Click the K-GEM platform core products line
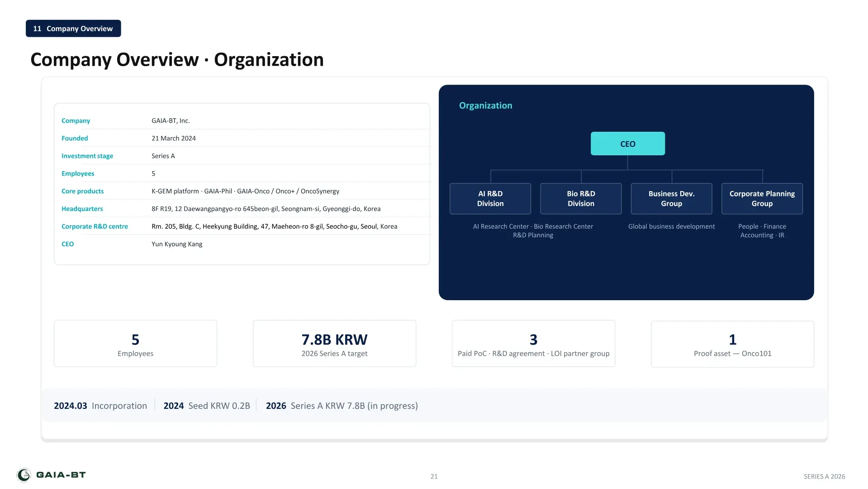This screenshot has height=489, width=868. tap(246, 191)
